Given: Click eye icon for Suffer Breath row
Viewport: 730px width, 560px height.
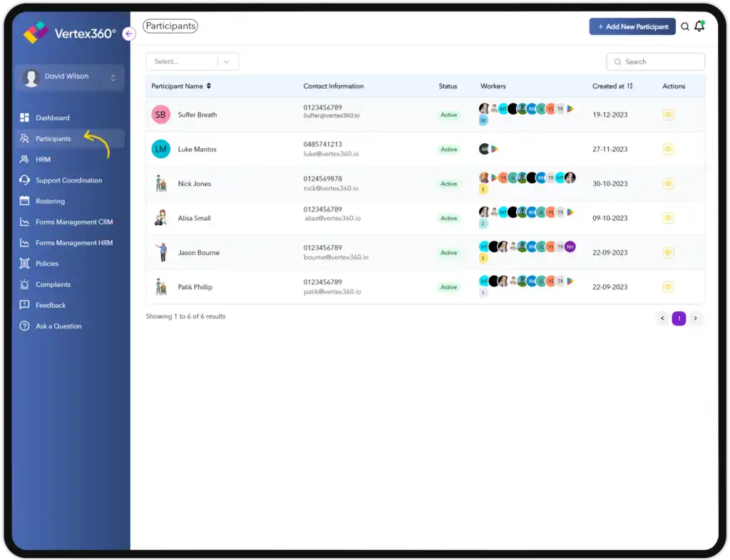Looking at the screenshot, I should (668, 115).
